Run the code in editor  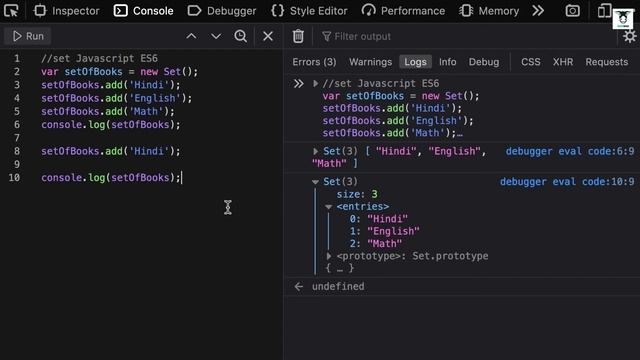(x=28, y=36)
